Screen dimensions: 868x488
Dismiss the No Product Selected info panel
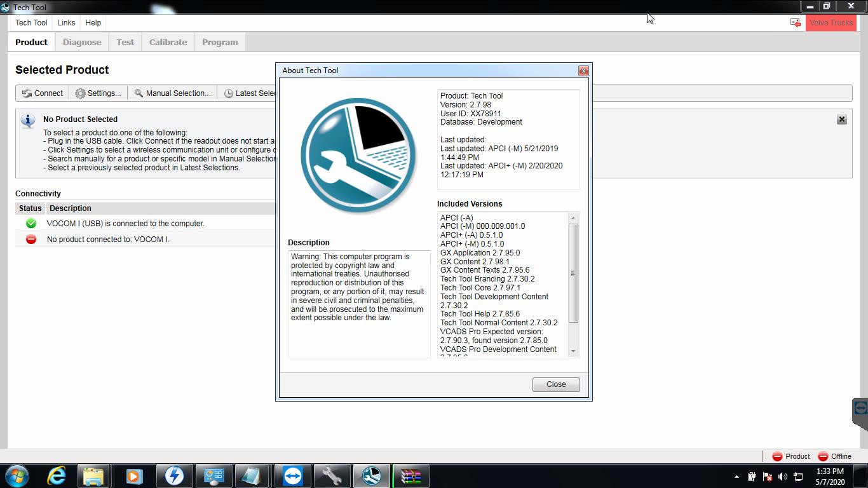click(842, 119)
